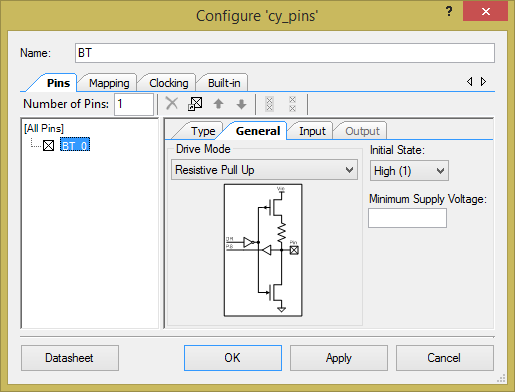Screen dimensions: 515x392
Task: Open the Initial State dropdown
Action: 409,171
